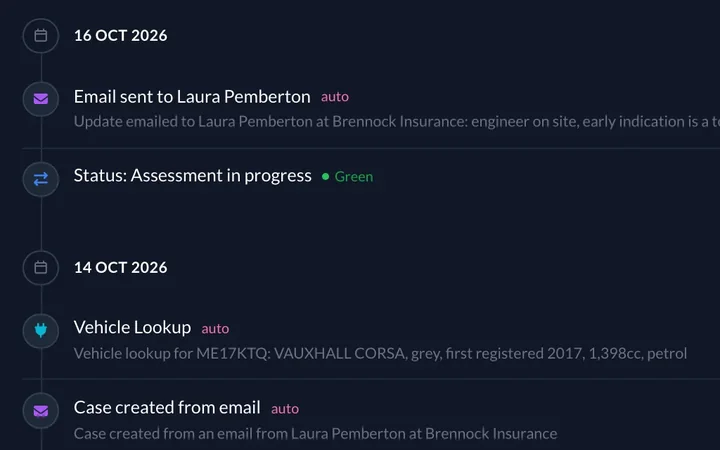Select the 14 OCT 2026 date heading
The image size is (720, 450).
coord(121,267)
